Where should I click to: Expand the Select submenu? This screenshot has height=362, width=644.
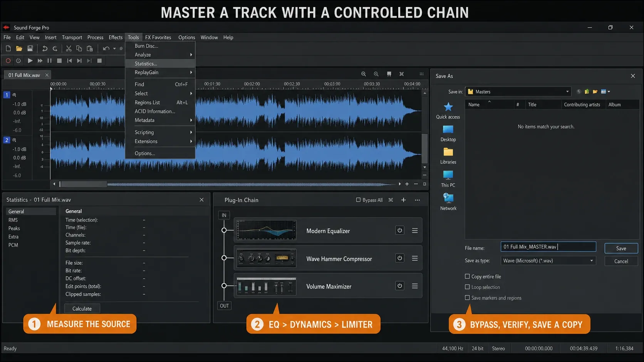pyautogui.click(x=160, y=93)
